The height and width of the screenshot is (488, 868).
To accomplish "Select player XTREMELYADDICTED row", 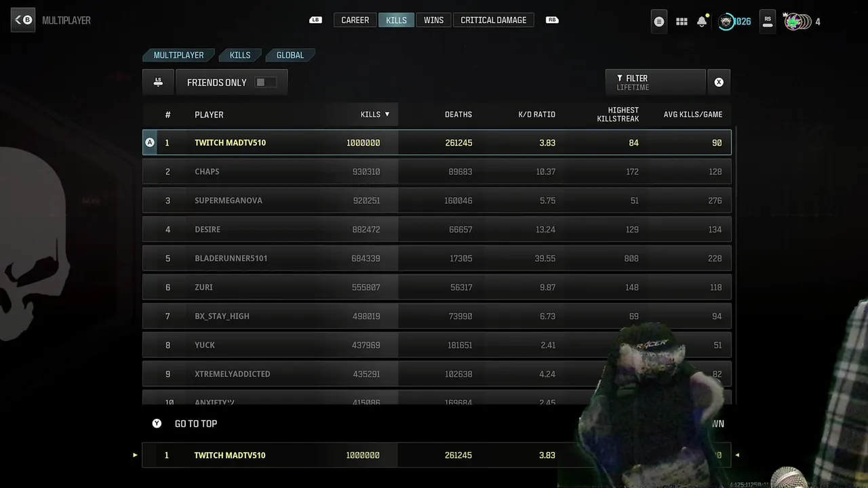I will point(437,374).
